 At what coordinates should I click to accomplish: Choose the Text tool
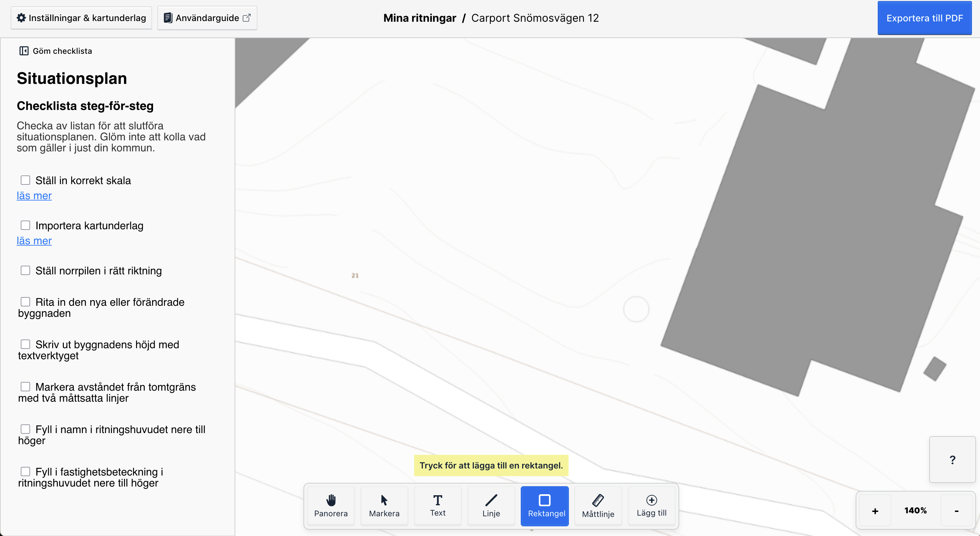coord(438,506)
